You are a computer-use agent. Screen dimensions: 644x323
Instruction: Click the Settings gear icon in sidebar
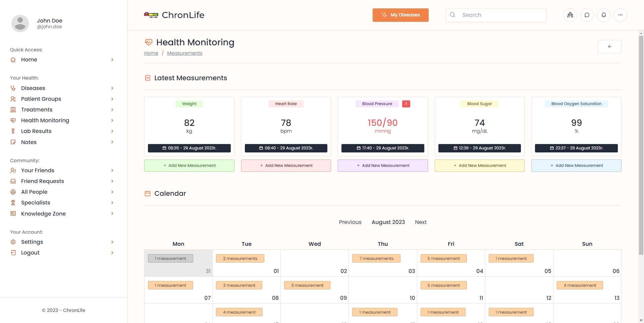13,242
